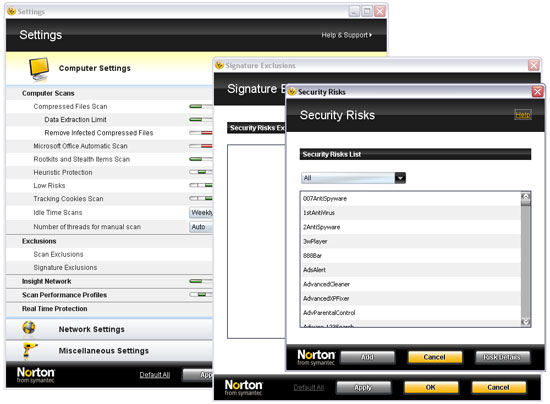This screenshot has height=404, width=550.
Task: Click the risks list vertical scrollbar track
Action: tap(525, 263)
